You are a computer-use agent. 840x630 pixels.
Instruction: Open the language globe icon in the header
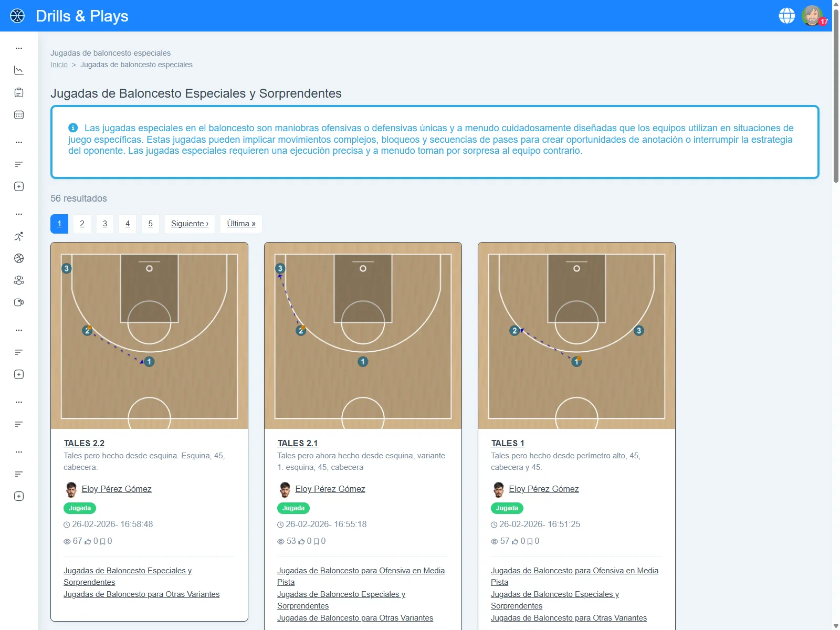[x=787, y=15]
